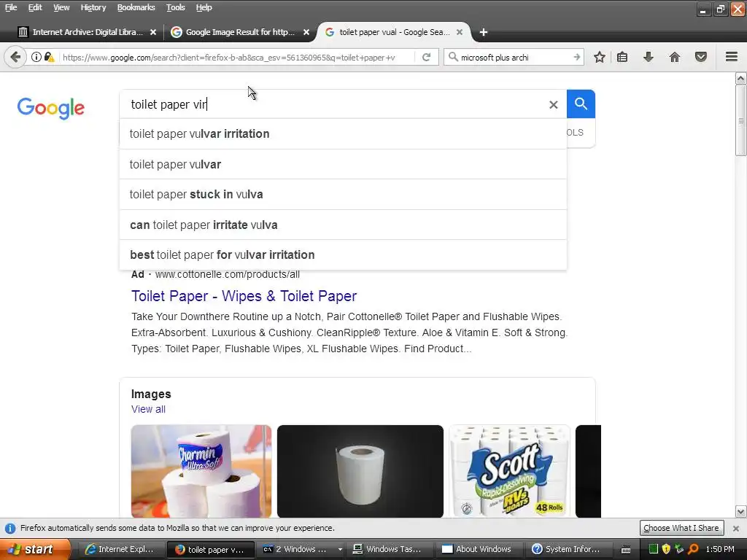Select the toilet paper vual Google Search tab

pos(393,32)
